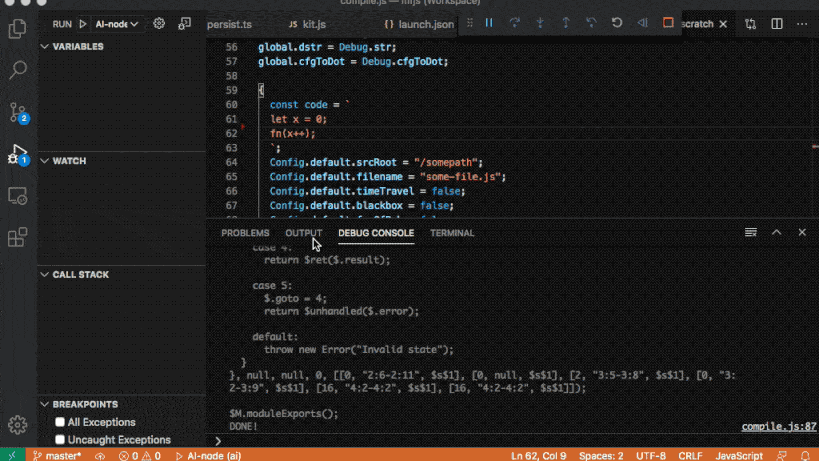Open remote window indicator in status bar
Screen dimensions: 819x461
[x=12, y=456]
